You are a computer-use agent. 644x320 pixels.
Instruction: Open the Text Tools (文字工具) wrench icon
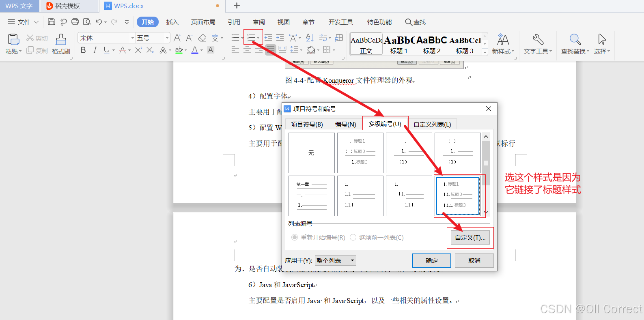pyautogui.click(x=538, y=39)
